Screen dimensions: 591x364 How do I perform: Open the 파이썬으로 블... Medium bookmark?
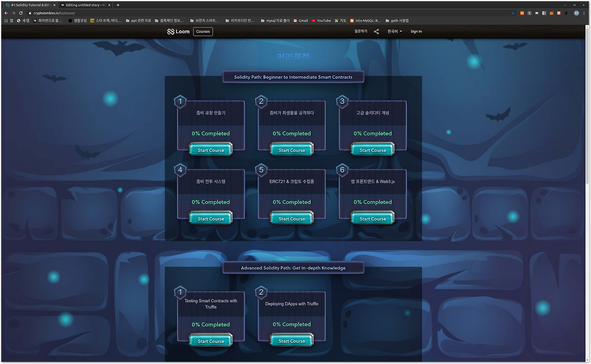point(48,20)
